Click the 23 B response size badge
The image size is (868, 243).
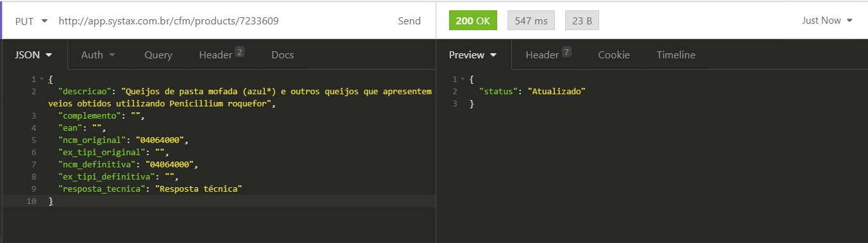pos(582,21)
